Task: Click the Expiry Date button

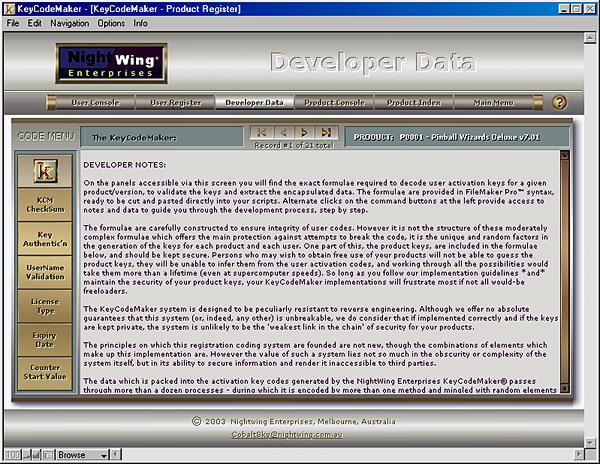Action: 45,340
